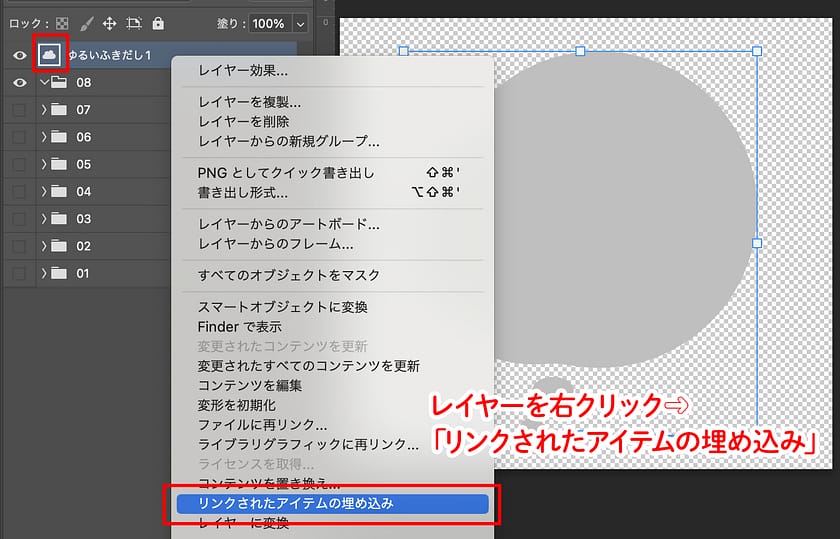The width and height of the screenshot is (840, 539).
Task: Click the lock image pixels brush icon
Action: [x=85, y=22]
